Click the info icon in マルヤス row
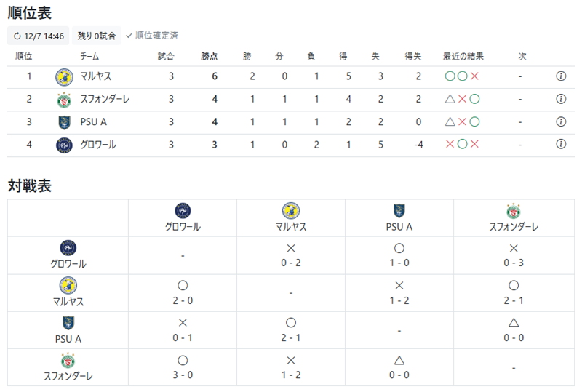 (561, 76)
